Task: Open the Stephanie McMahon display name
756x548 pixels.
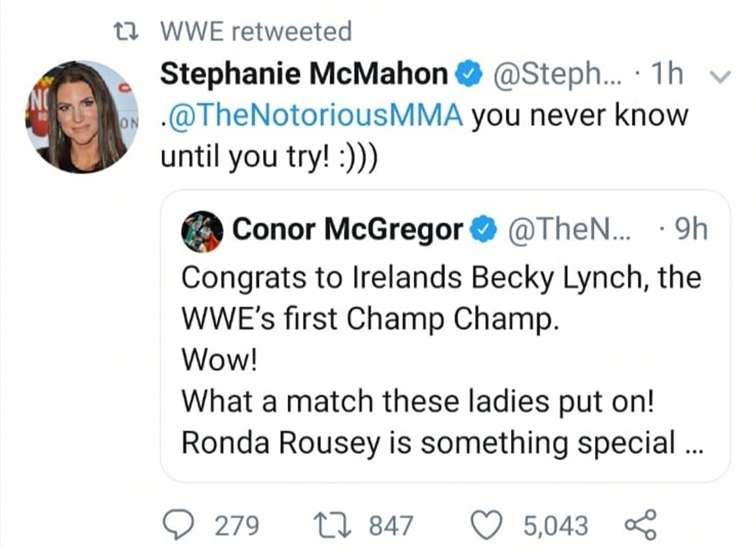Action: (x=304, y=74)
